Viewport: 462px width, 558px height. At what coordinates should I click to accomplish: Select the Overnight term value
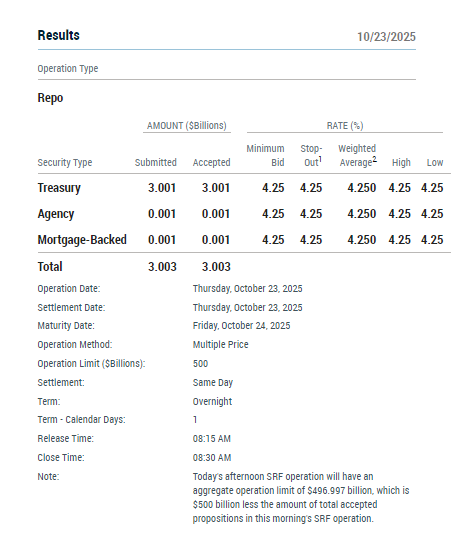tap(212, 401)
